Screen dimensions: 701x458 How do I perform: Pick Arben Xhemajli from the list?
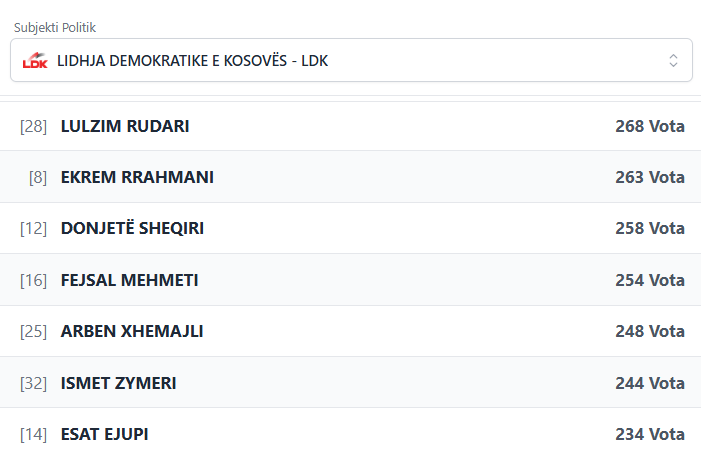(x=132, y=331)
